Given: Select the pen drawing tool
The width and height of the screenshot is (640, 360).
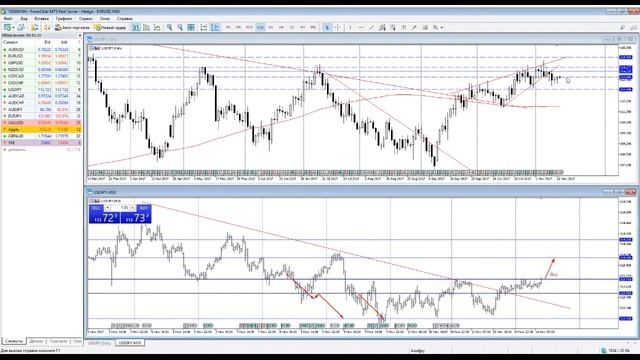Looking at the screenshot, I should [414, 27].
